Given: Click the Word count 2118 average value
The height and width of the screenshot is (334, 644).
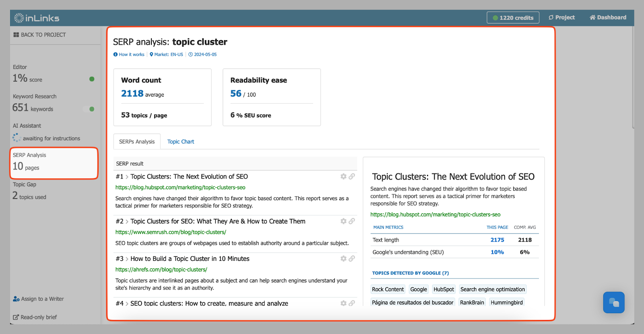Looking at the screenshot, I should (x=142, y=94).
